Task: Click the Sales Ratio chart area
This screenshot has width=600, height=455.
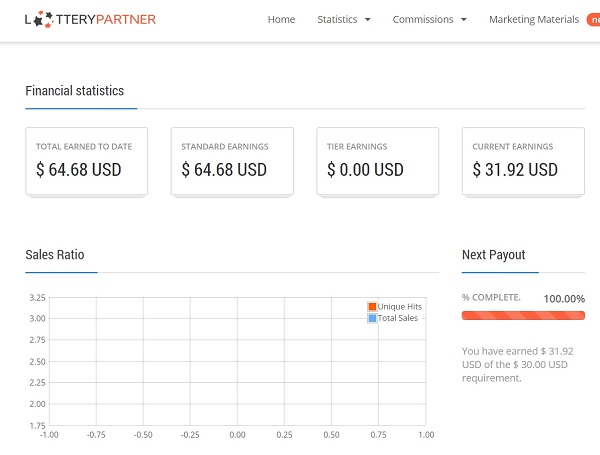Action: tap(238, 361)
